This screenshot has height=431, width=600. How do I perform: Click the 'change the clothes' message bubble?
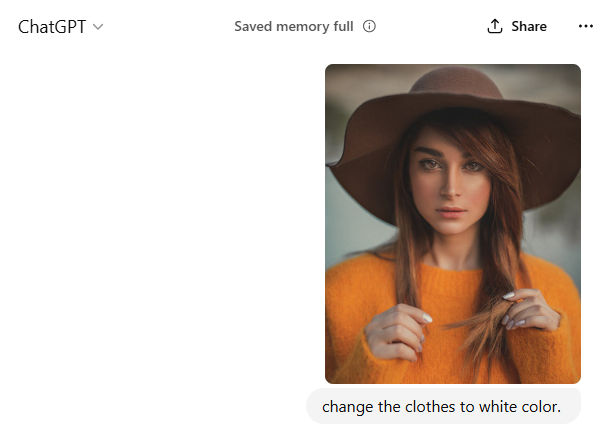[x=442, y=407]
